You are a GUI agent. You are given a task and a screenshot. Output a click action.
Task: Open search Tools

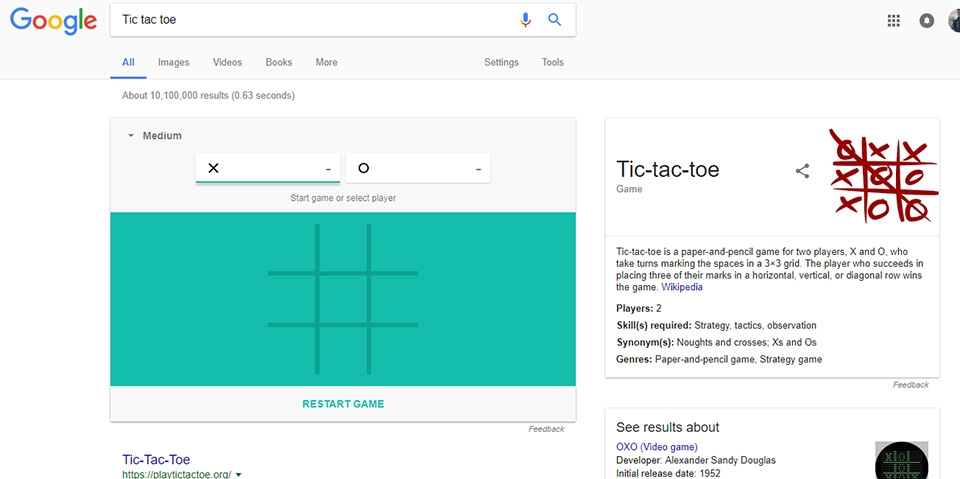pos(553,62)
